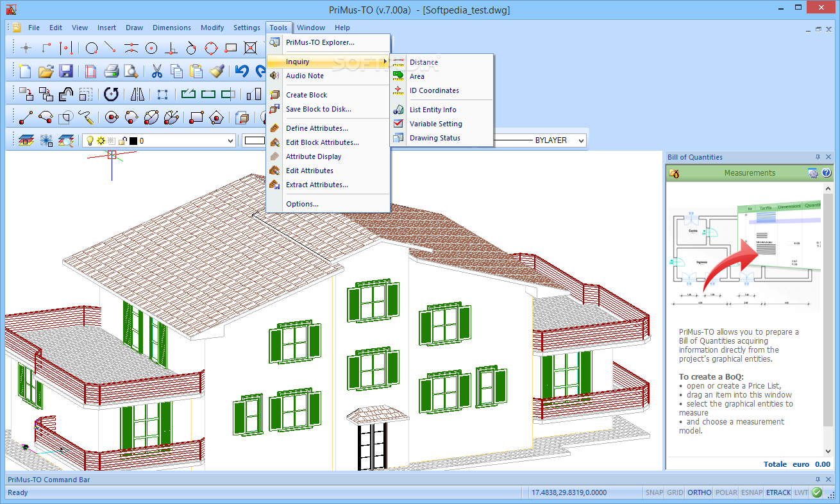Click the Measurements settings gear icon

[x=813, y=172]
